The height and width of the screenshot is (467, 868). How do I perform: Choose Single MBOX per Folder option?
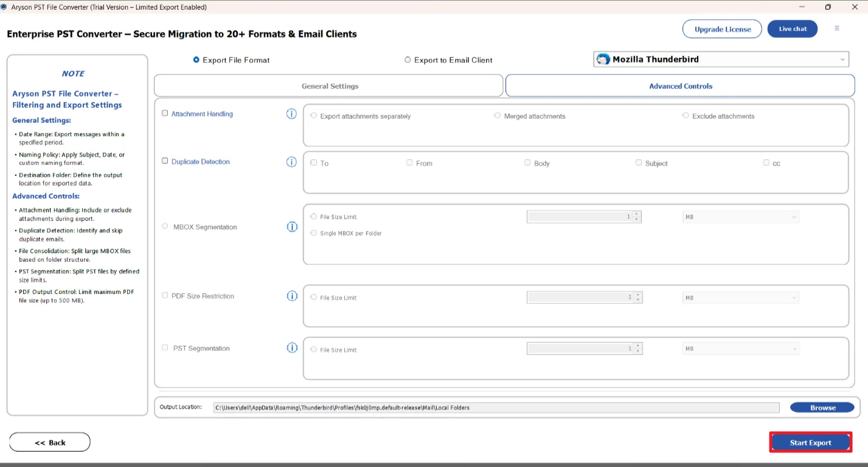tap(314, 233)
